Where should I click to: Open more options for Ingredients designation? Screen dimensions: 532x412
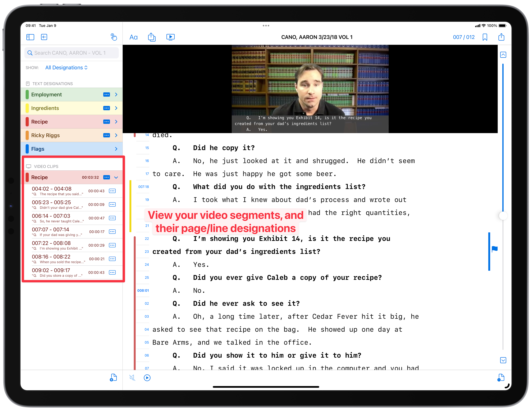coord(106,108)
